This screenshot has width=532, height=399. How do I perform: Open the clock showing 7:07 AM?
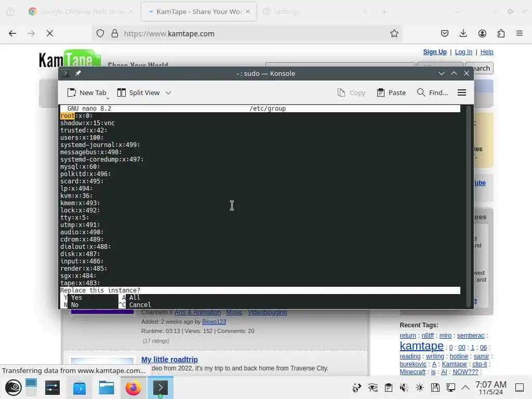pos(491,388)
